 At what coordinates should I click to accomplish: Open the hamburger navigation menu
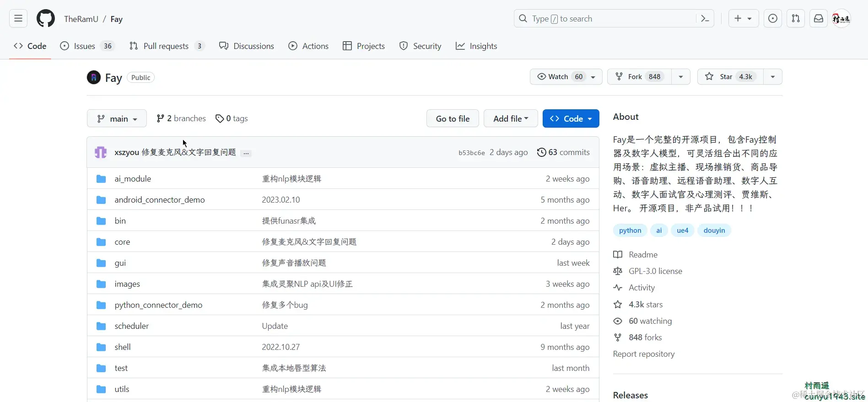coord(18,19)
